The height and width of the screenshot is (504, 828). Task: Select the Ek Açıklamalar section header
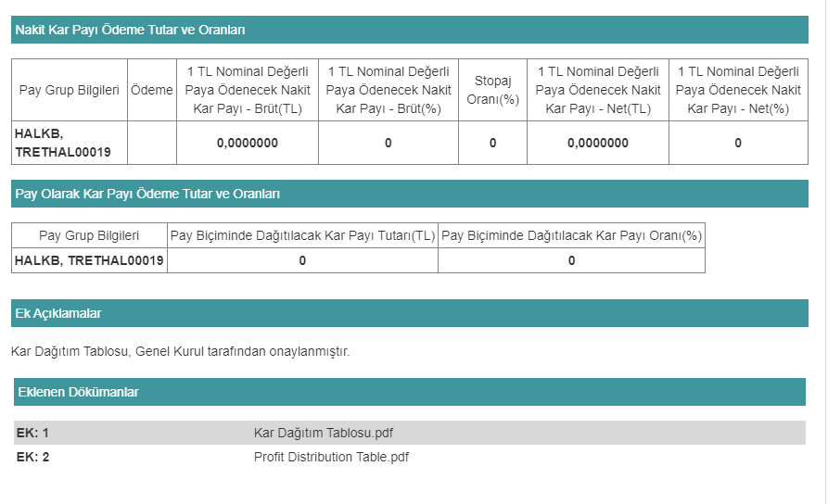point(58,313)
